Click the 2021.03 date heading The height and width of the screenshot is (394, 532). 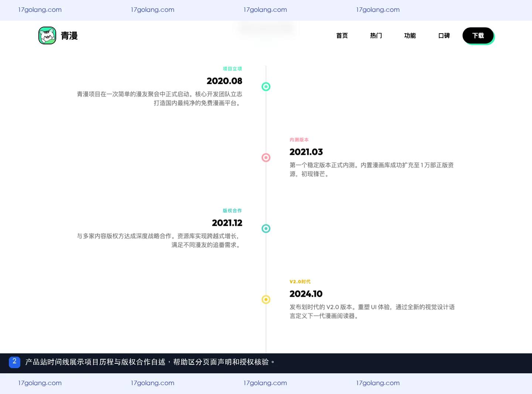pyautogui.click(x=306, y=152)
